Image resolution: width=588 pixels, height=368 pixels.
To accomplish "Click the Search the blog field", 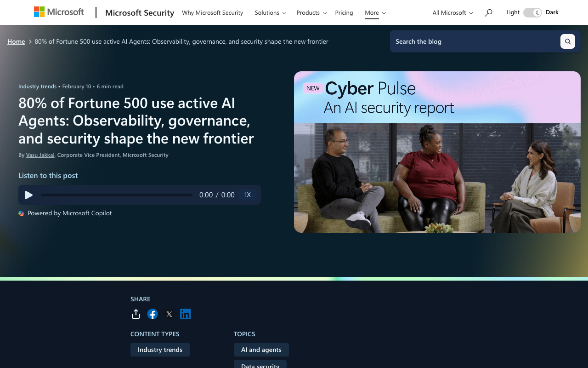I will tap(475, 41).
